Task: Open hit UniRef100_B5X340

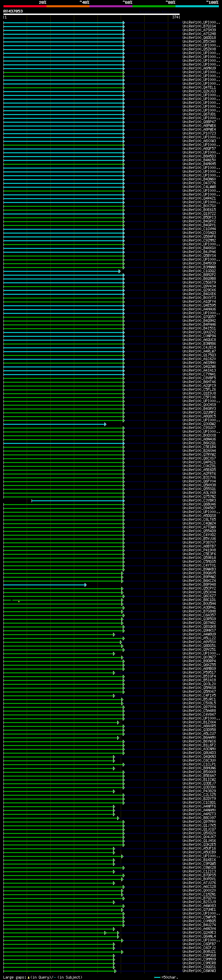Action: point(199,41)
